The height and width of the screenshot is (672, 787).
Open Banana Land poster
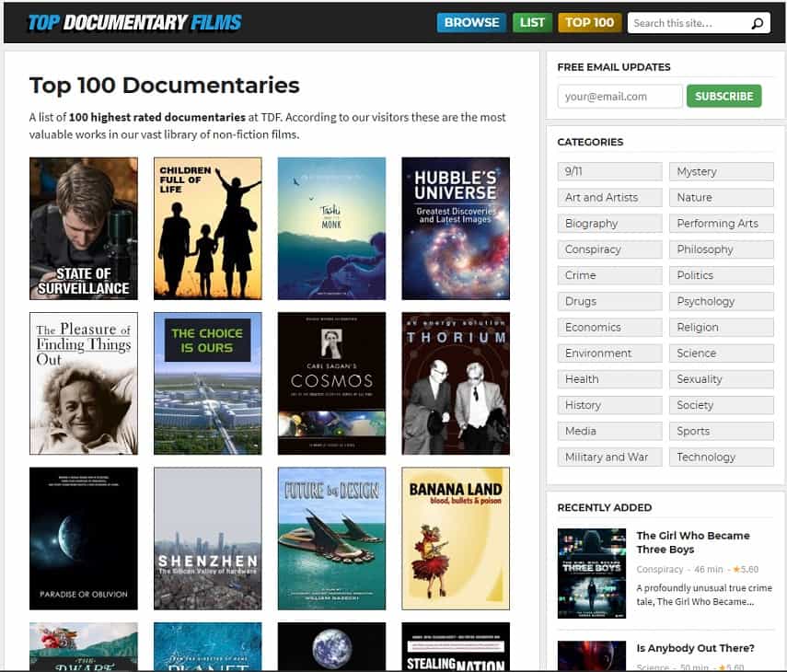(456, 539)
